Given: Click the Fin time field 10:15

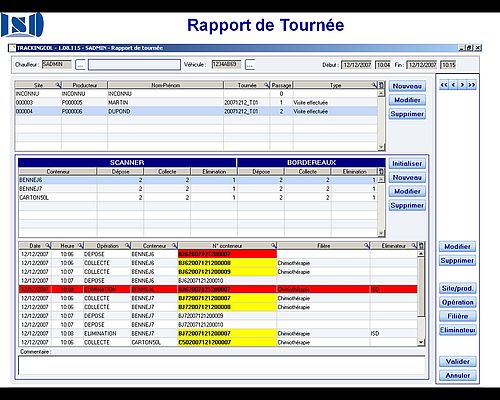Looking at the screenshot, I should pyautogui.click(x=448, y=65).
